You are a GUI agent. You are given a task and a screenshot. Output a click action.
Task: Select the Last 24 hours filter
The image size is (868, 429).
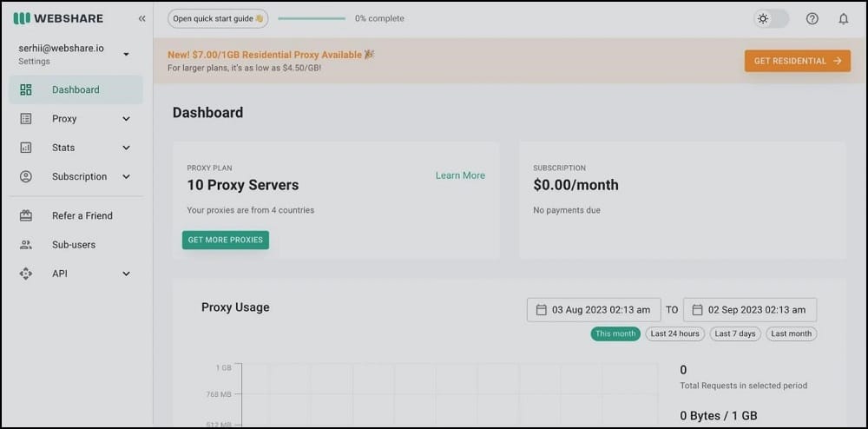(674, 333)
